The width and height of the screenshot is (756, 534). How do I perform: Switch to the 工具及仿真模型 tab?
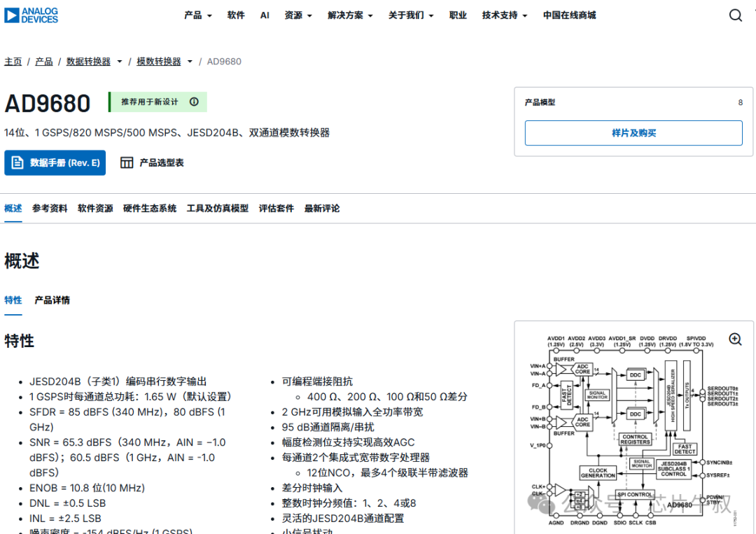tap(218, 208)
